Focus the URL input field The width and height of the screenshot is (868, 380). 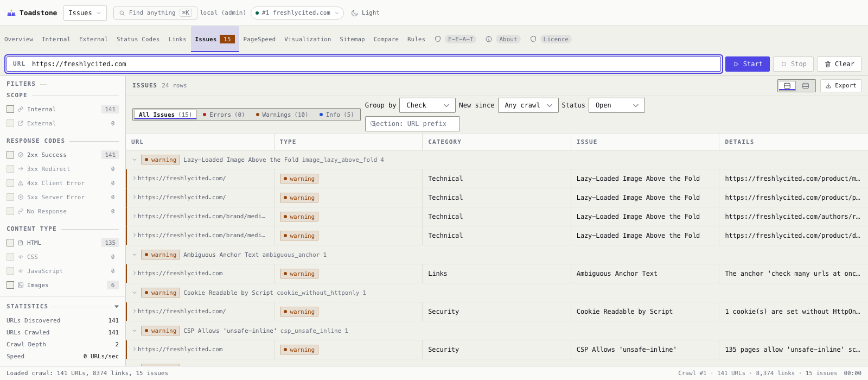(363, 64)
